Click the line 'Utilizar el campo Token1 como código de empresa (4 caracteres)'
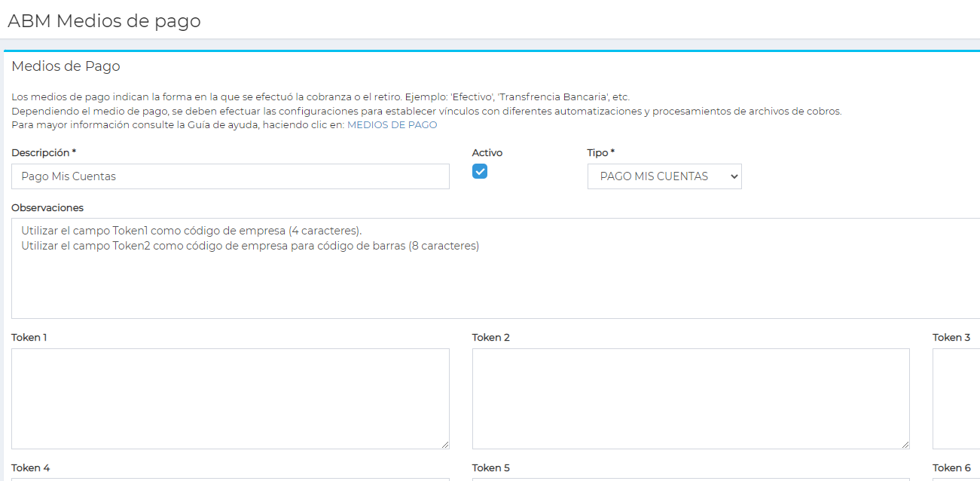This screenshot has height=481, width=980. 191,231
